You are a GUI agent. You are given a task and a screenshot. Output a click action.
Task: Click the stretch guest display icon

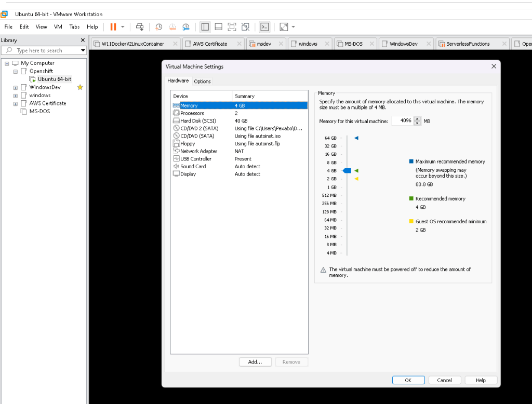pyautogui.click(x=284, y=27)
